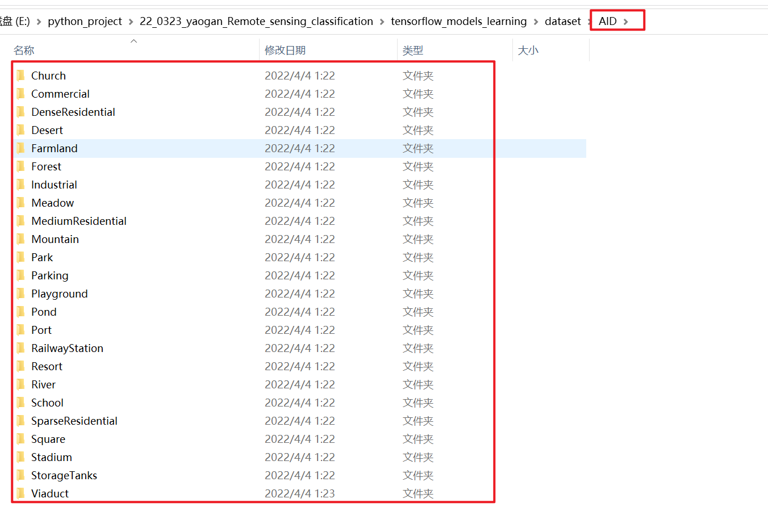Image resolution: width=768 pixels, height=532 pixels.
Task: Navigate to tensorflow_models_learning breadcrumb
Action: [459, 22]
